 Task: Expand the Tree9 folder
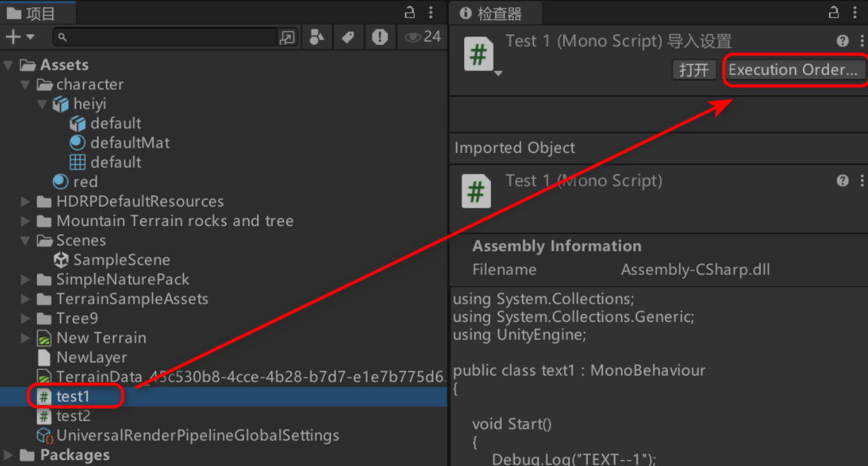[x=25, y=318]
